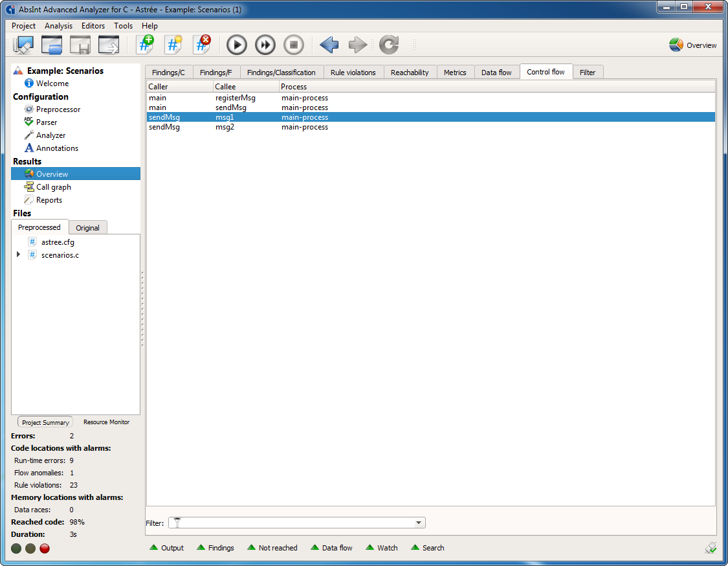Sort by the Callee column header

(x=246, y=86)
